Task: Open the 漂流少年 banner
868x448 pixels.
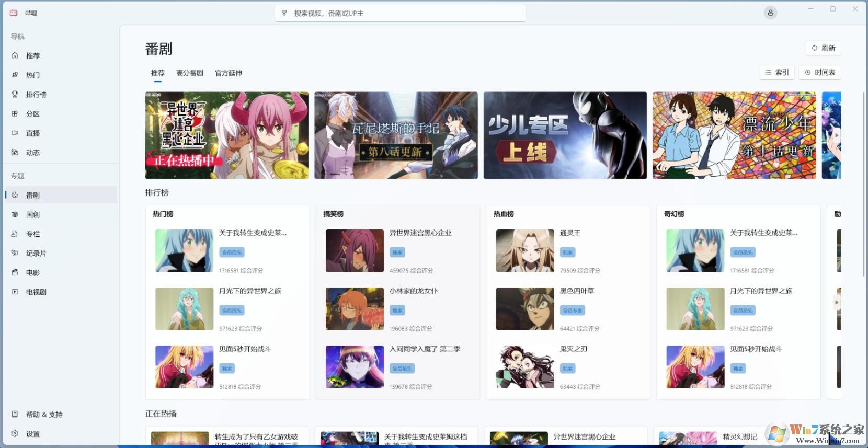Action: [x=734, y=135]
